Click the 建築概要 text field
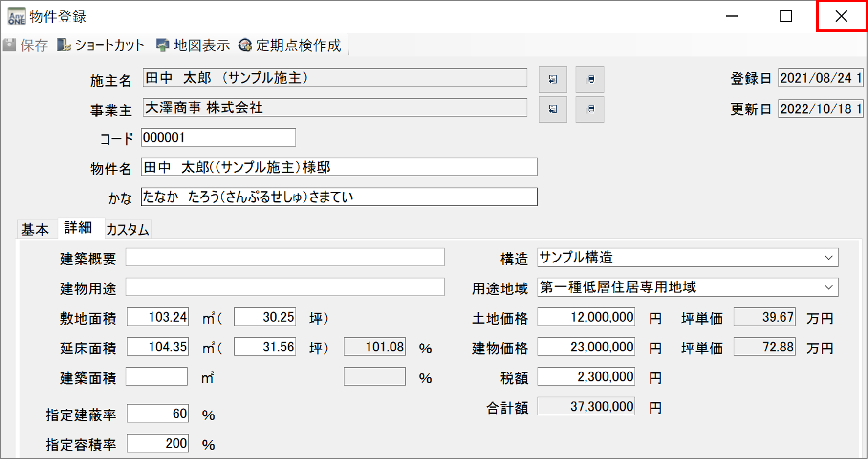This screenshot has width=868, height=459. point(284,258)
